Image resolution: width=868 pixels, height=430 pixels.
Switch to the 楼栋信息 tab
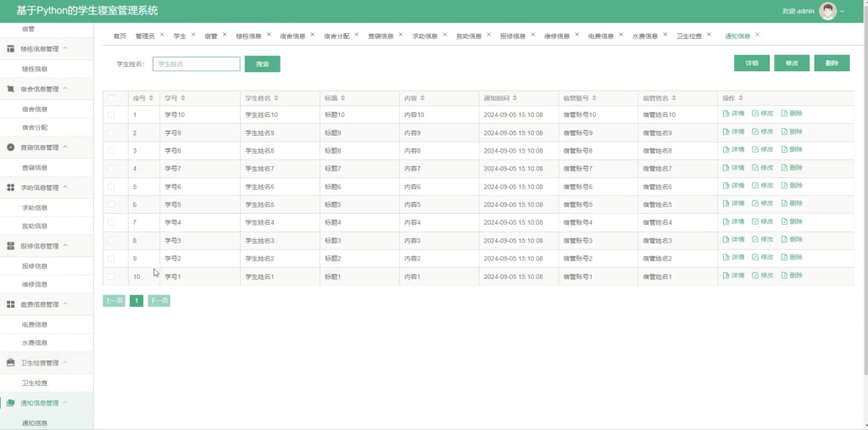(x=248, y=36)
